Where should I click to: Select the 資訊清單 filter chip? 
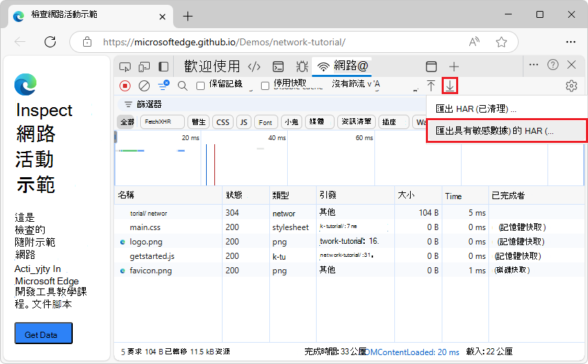[x=356, y=122]
